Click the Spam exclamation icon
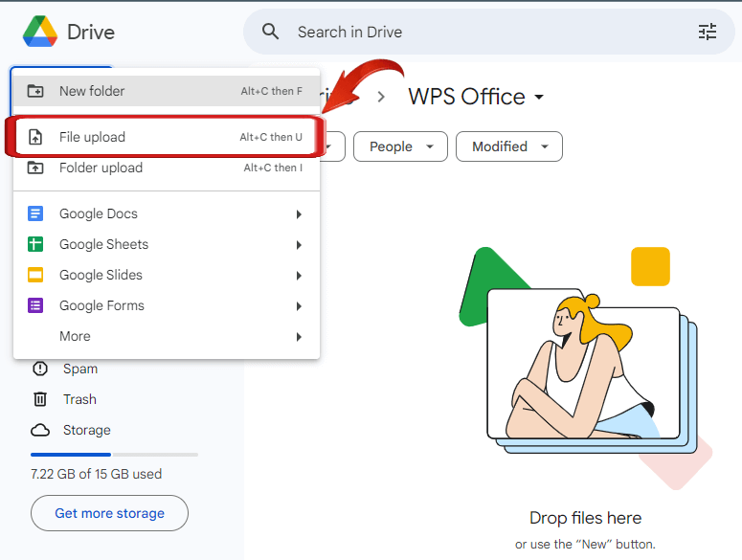The image size is (742, 560). tap(40, 369)
